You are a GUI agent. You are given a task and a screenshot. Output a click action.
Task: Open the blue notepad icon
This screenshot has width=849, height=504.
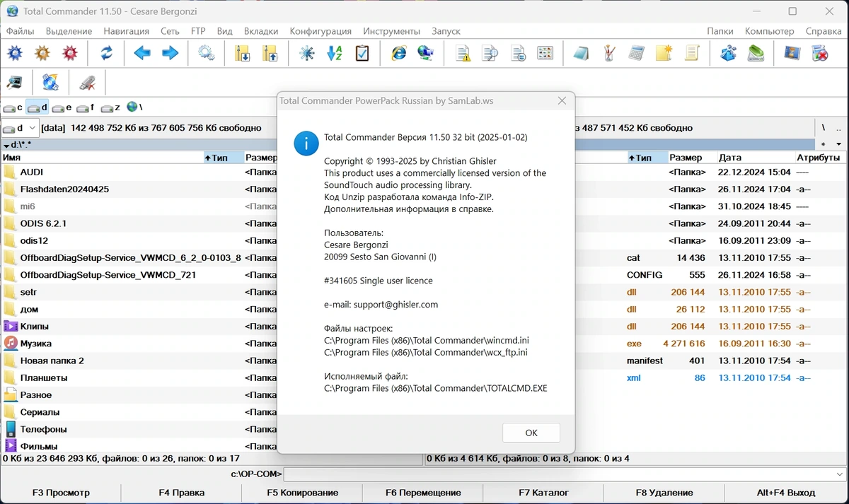582,53
